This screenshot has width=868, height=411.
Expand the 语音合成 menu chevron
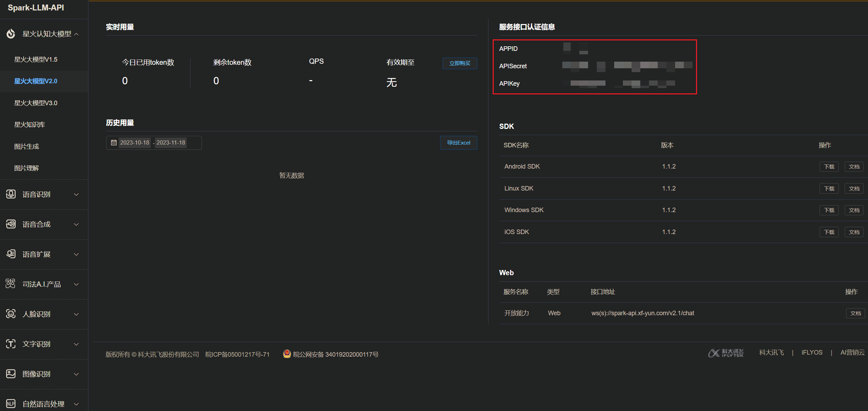77,224
